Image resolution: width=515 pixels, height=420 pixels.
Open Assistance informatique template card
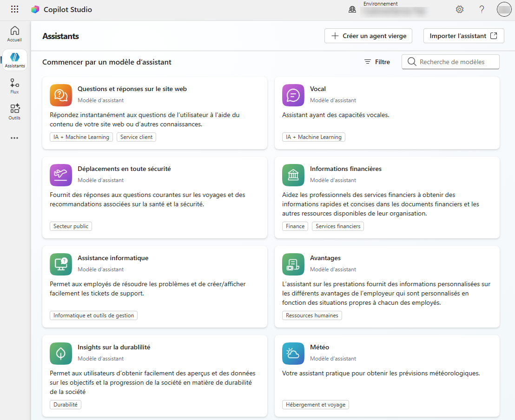coord(155,287)
